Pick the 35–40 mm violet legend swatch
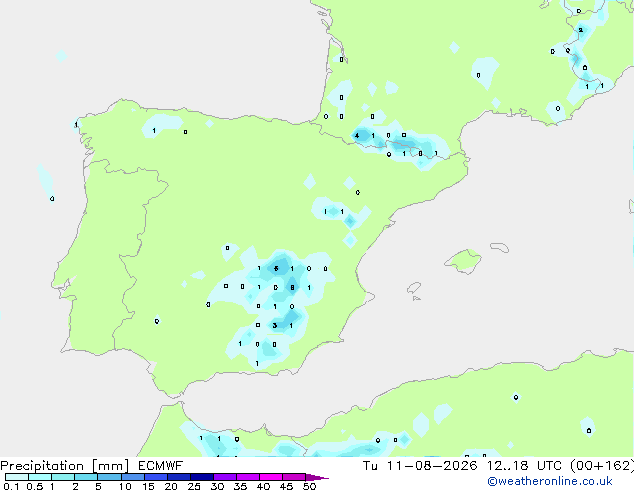Viewport: 634px width, 490px height. pyautogui.click(x=248, y=477)
